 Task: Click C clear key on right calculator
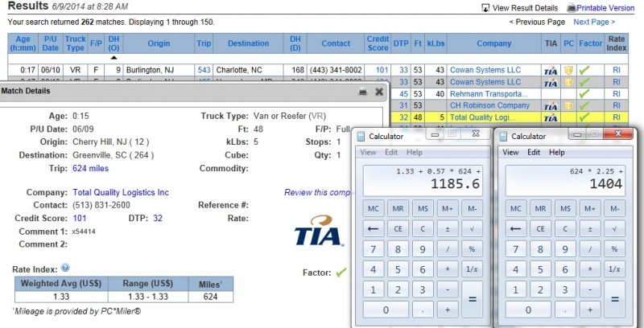point(565,228)
